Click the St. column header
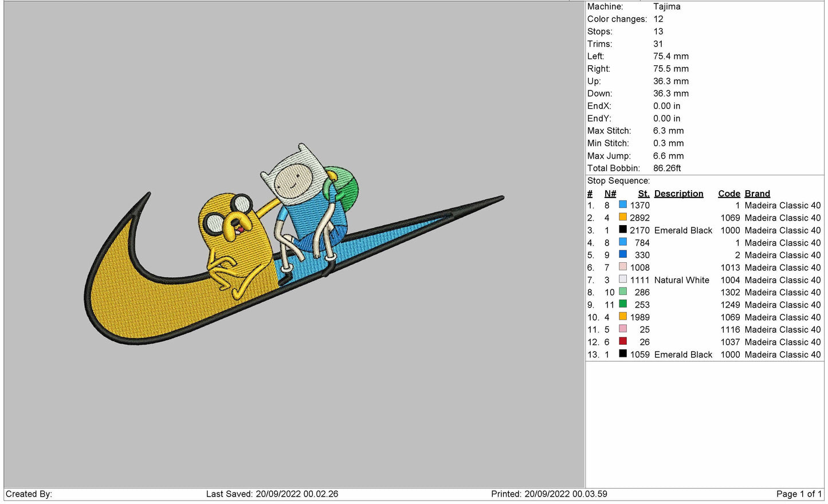The image size is (828, 504). 643,194
